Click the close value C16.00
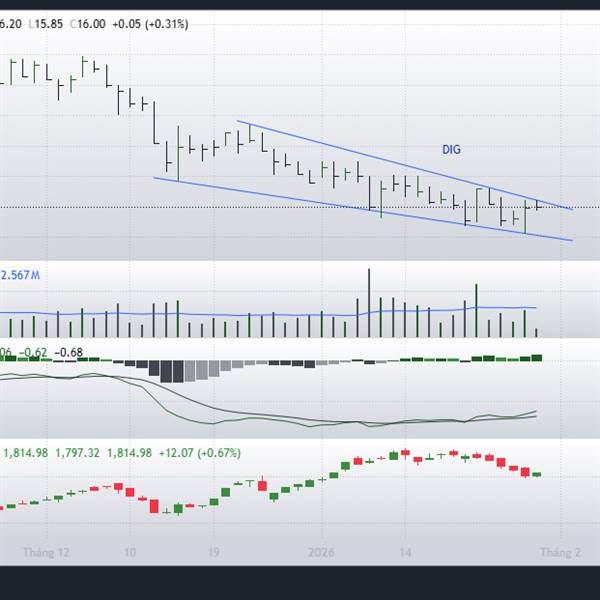Viewport: 600px width, 600px height. 88,24
